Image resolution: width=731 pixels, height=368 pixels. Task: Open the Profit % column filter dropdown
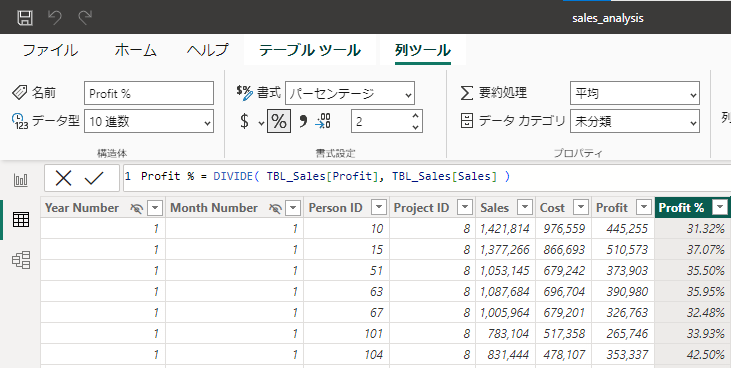(720, 208)
